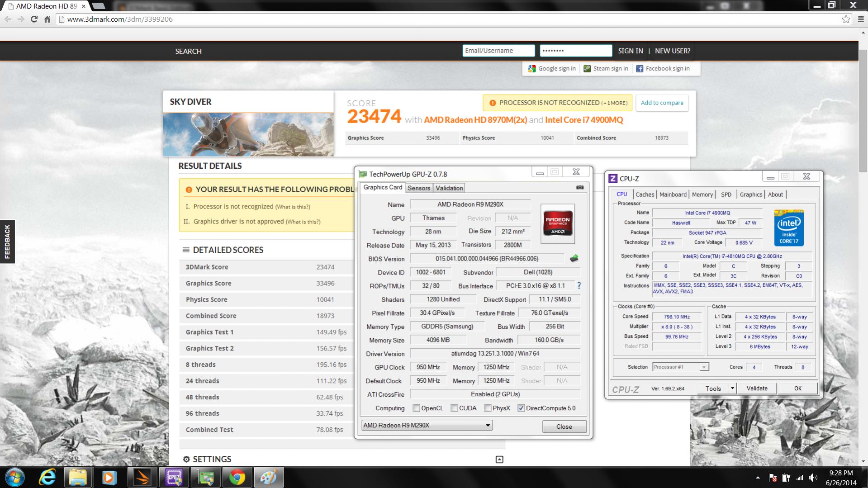
Task: Click the SIGN IN link
Action: 631,51
